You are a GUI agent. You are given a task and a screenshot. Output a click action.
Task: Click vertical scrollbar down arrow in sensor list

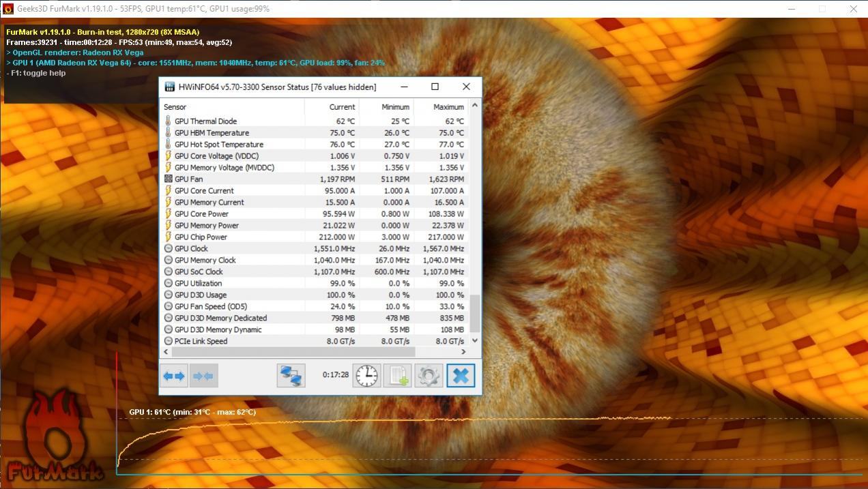(x=475, y=340)
